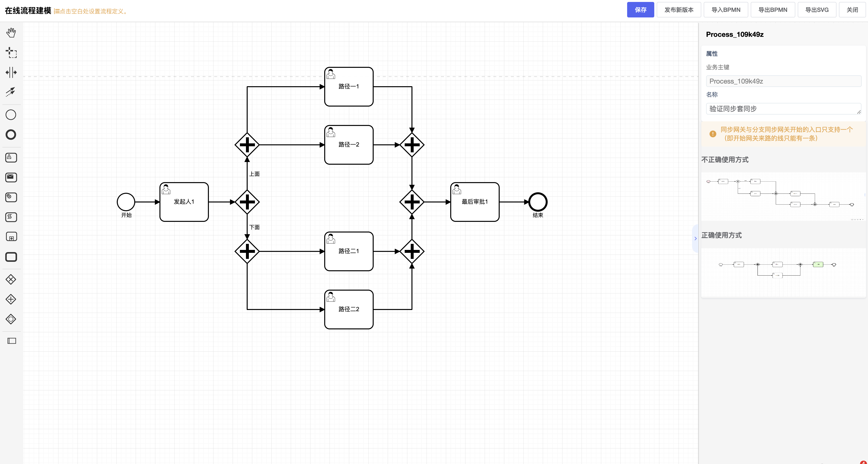This screenshot has width=868, height=464.
Task: Activate the create/remove space tool
Action: 11,72
